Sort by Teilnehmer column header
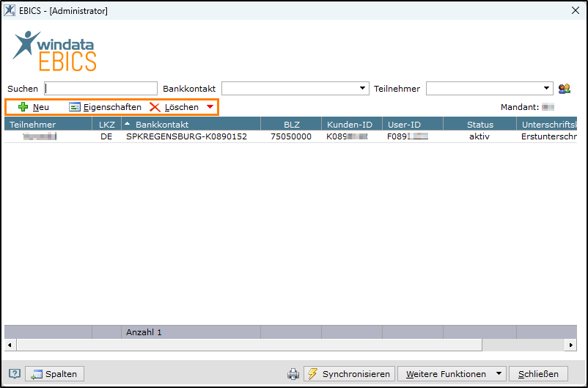 (x=48, y=124)
